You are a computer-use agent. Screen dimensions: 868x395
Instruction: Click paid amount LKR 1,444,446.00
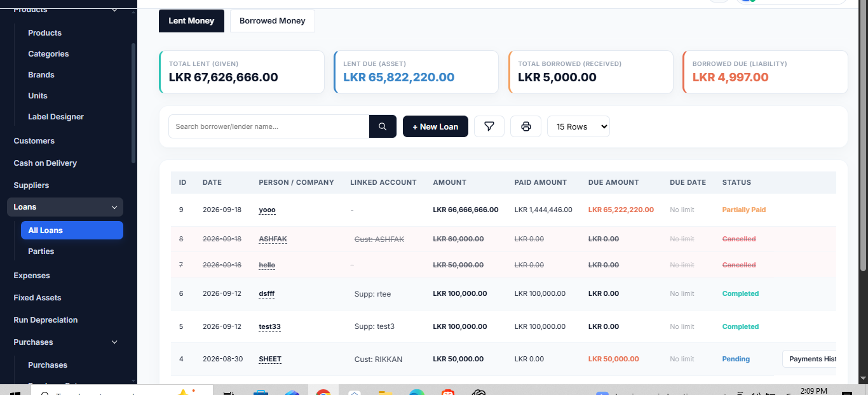pos(543,210)
